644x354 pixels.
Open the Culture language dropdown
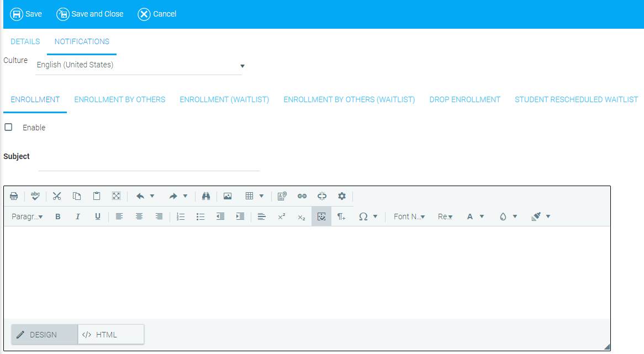point(139,66)
